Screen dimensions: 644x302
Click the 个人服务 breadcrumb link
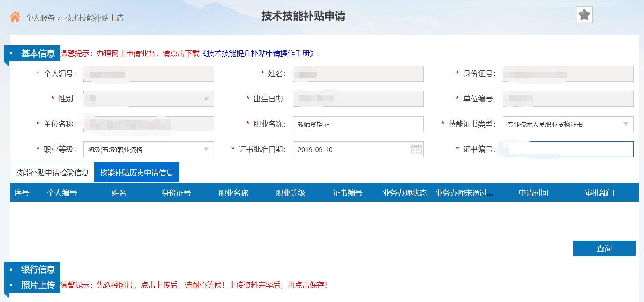click(40, 18)
